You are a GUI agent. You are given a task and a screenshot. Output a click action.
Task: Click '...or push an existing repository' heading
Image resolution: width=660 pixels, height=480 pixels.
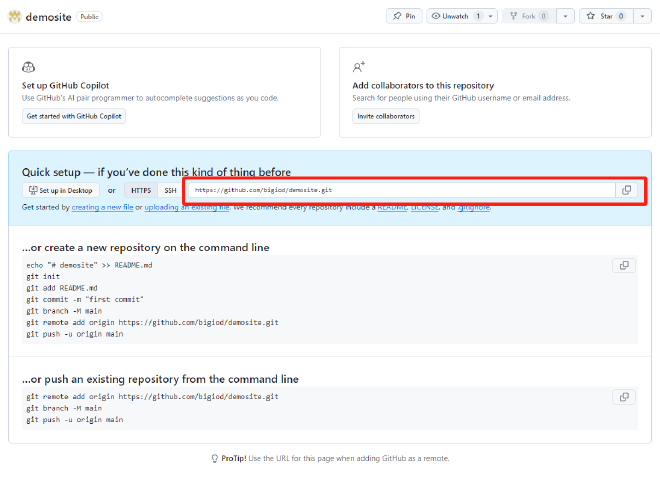[160, 379]
